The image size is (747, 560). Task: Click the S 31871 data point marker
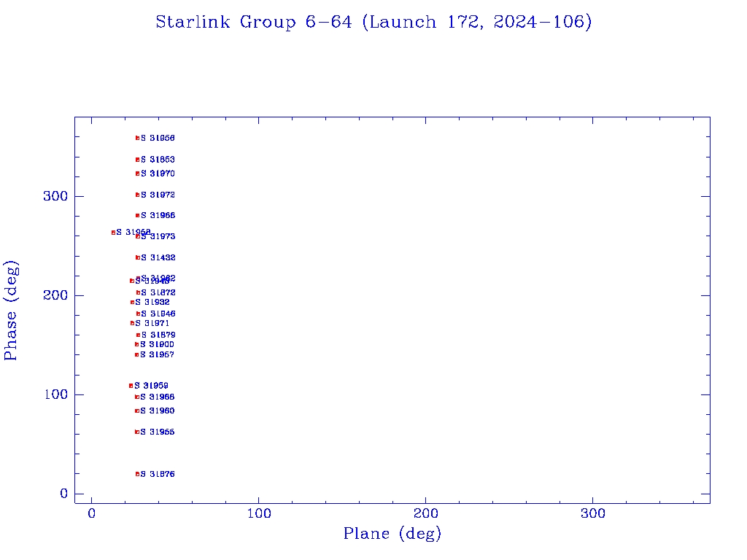(132, 323)
